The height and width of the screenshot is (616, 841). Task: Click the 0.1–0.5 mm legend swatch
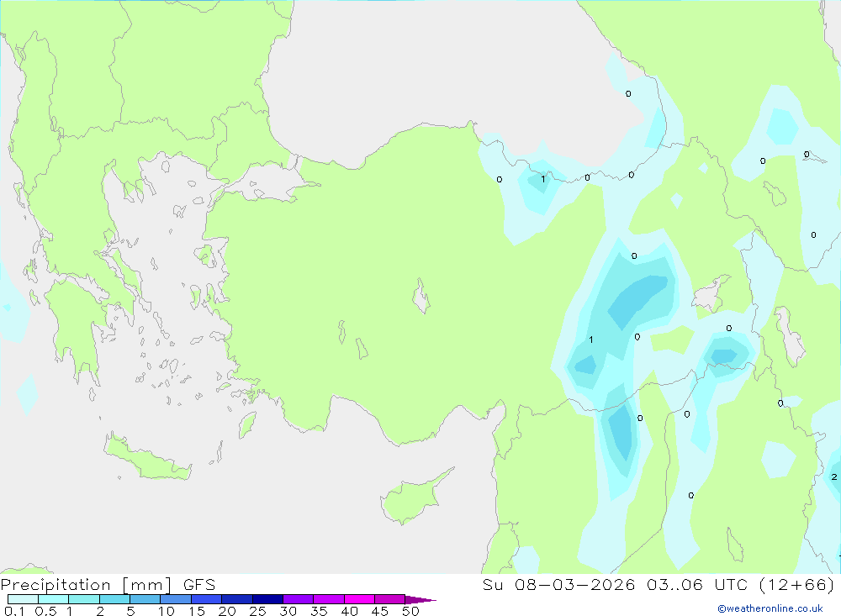[x=23, y=599]
